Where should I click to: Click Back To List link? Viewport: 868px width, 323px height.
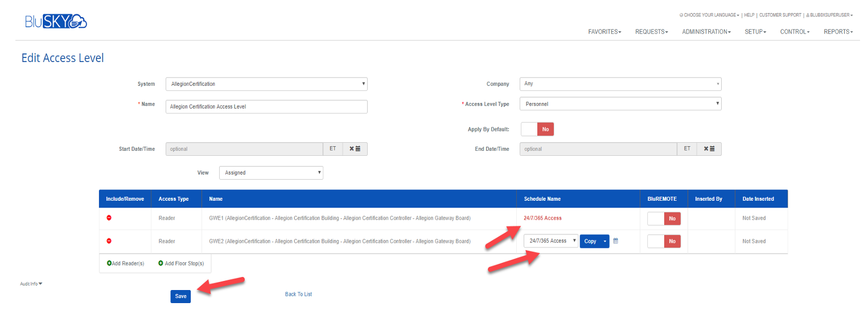298,294
